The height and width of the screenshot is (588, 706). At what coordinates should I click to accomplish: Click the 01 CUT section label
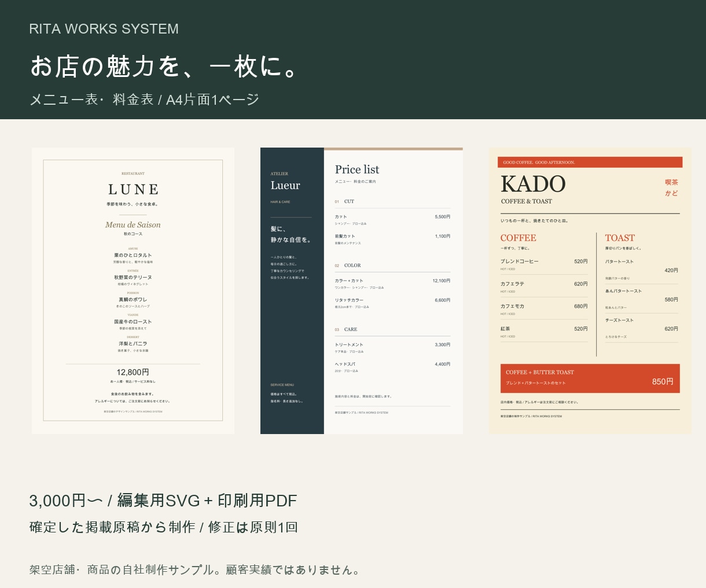click(x=344, y=201)
